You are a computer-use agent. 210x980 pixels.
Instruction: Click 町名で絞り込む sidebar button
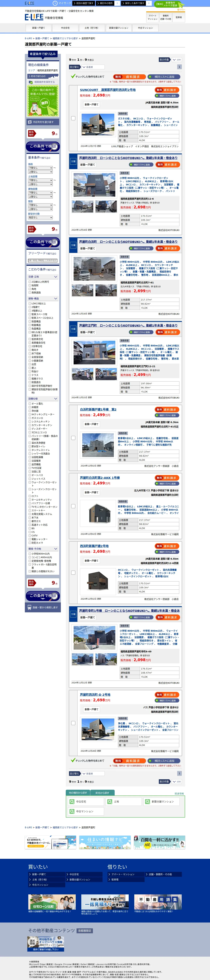[42, 76]
